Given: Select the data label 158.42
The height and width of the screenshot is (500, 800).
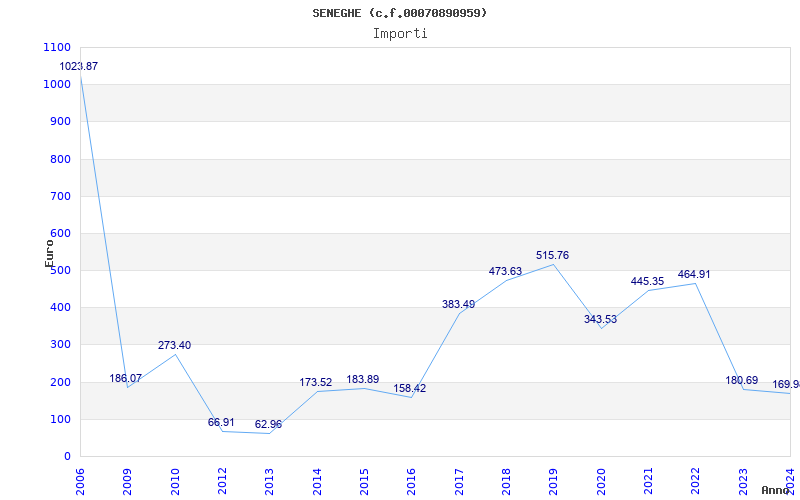Looking at the screenshot, I should (x=409, y=389).
